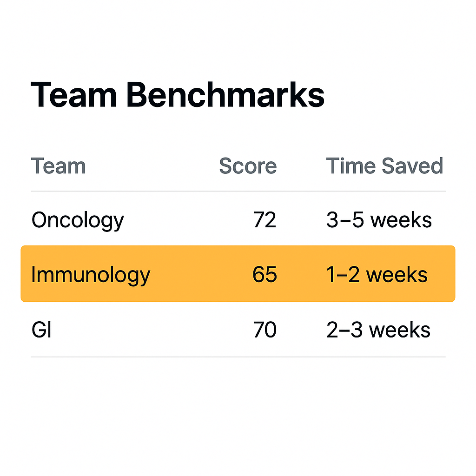The height and width of the screenshot is (476, 476).
Task: Click the word weeks in GI row
Action: point(400,330)
